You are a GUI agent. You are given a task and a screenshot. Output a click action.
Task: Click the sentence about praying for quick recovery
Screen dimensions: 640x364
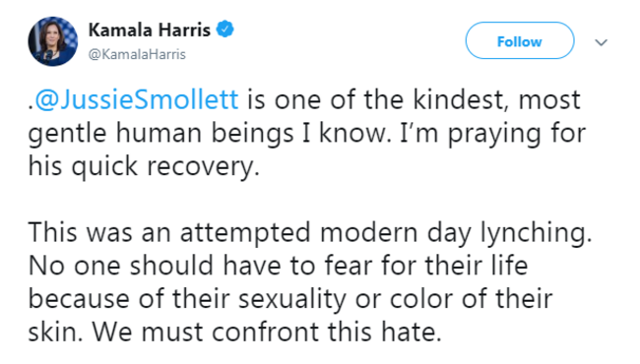[307, 150]
